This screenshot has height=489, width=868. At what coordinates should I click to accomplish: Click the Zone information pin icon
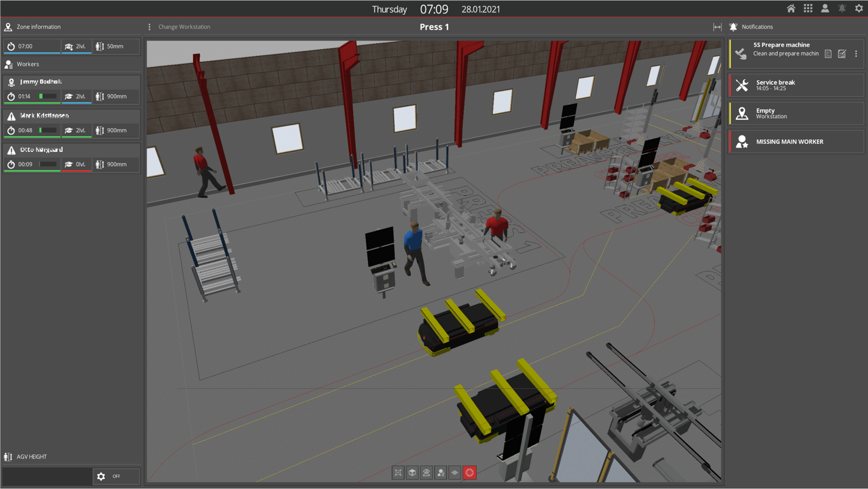8,27
